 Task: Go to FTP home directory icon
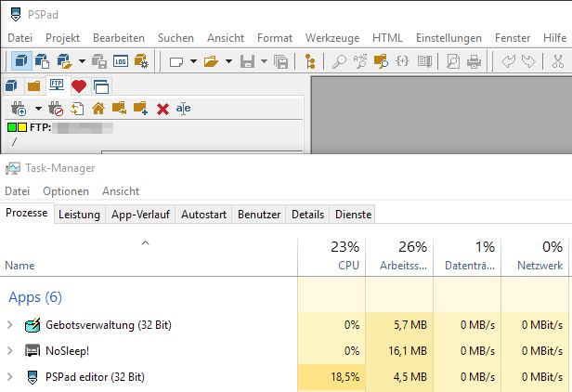click(98, 109)
